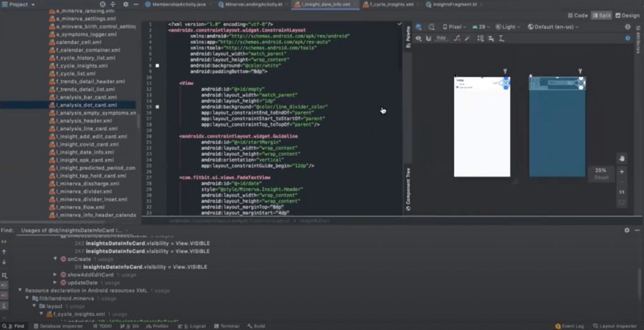Expand the showAddEditCard usage node
The image size is (644, 330).
pyautogui.click(x=55, y=275)
